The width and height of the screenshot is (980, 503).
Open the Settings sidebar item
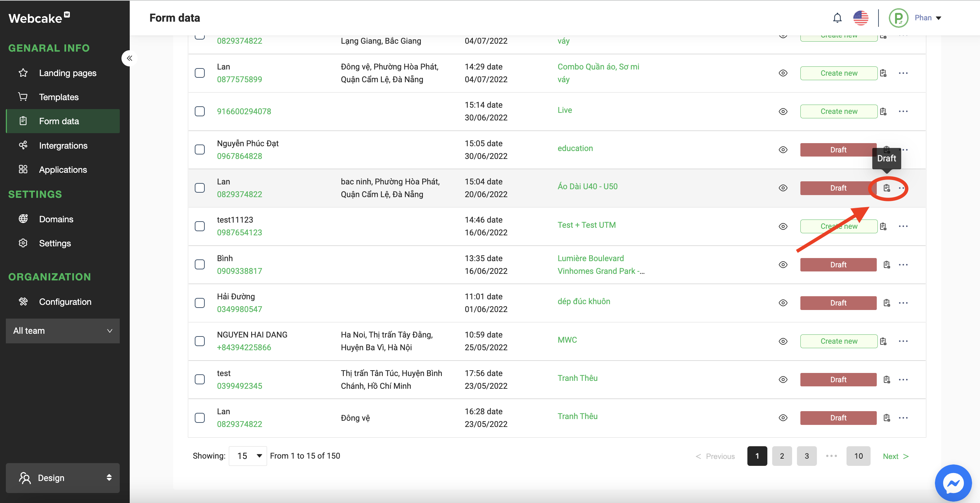coord(63,243)
